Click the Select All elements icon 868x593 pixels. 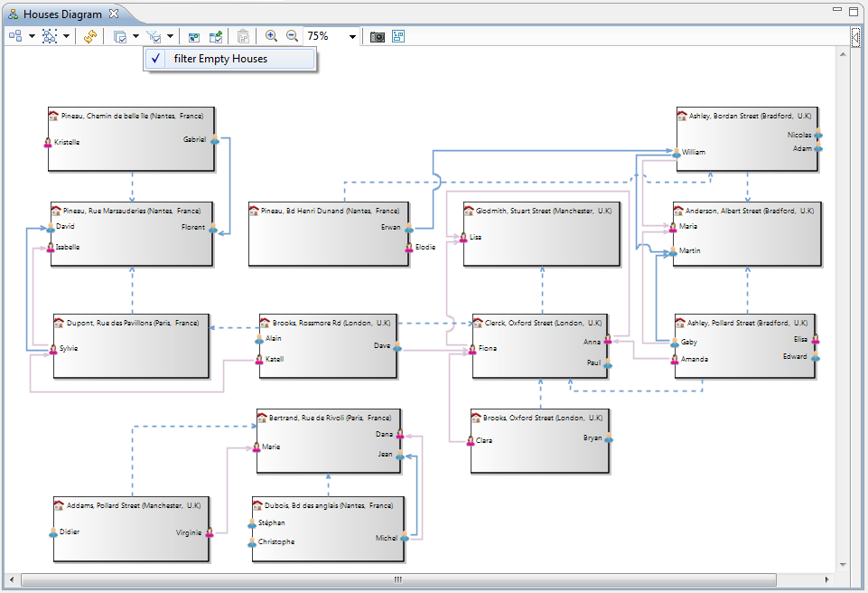click(x=50, y=36)
